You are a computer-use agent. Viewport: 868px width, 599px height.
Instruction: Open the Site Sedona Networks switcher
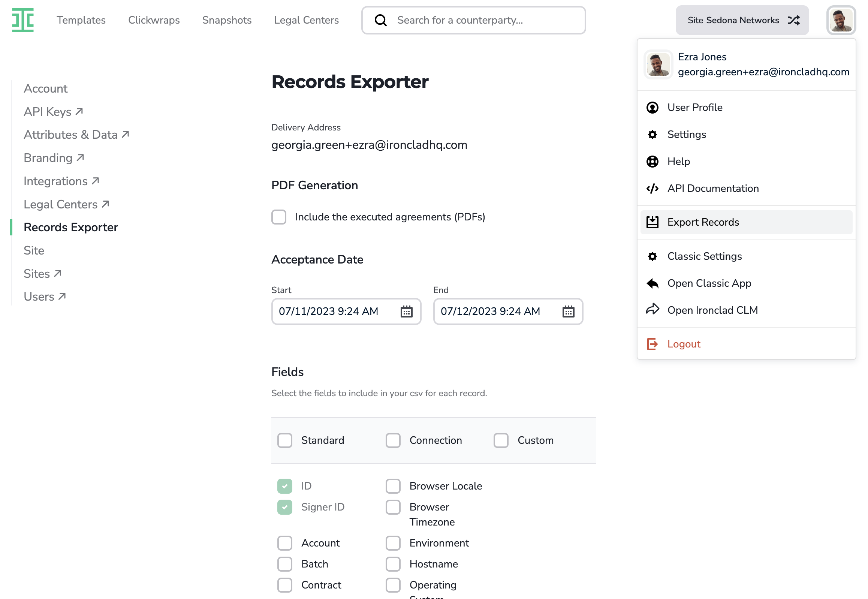click(742, 20)
